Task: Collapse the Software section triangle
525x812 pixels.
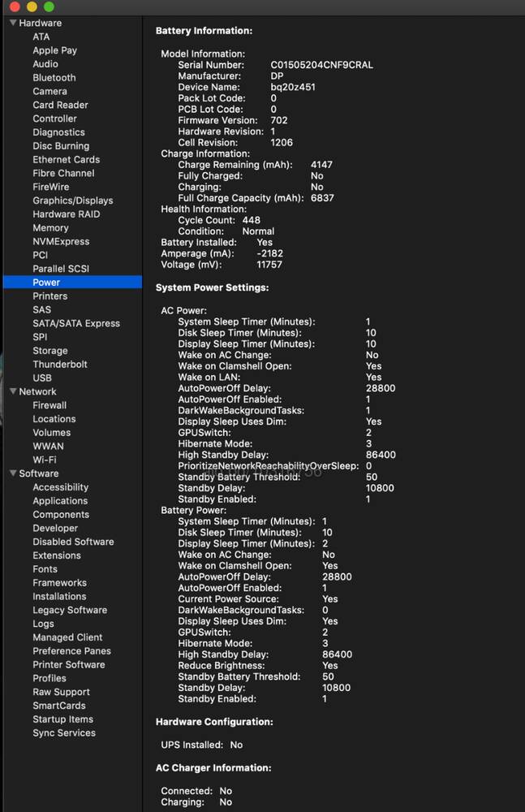Action: tap(14, 473)
